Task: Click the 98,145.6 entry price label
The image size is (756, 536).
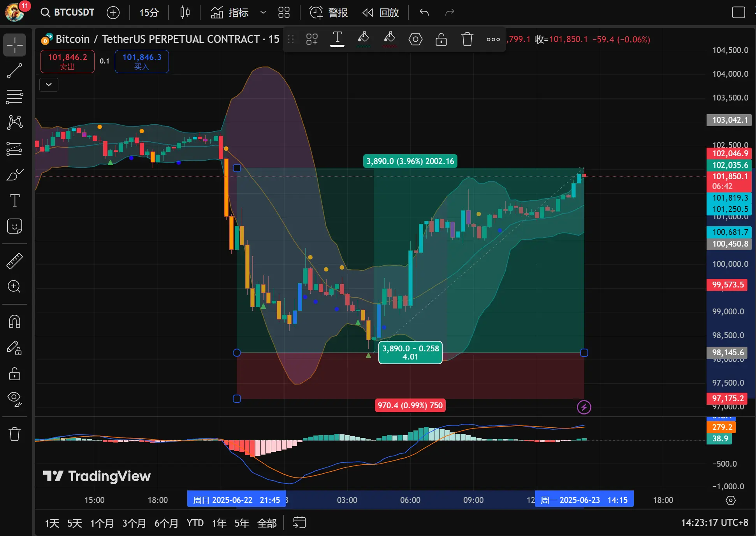Action: pos(727,353)
